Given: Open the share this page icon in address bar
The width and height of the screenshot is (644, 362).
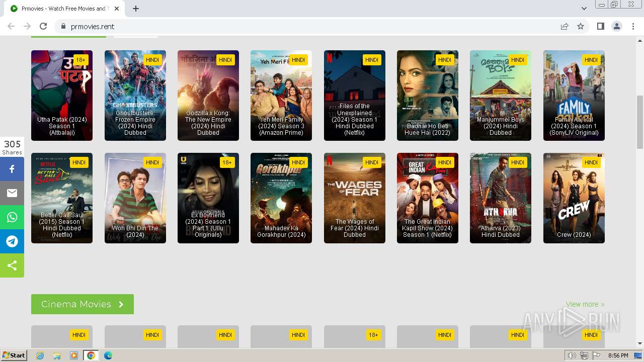Looking at the screenshot, I should click(565, 26).
